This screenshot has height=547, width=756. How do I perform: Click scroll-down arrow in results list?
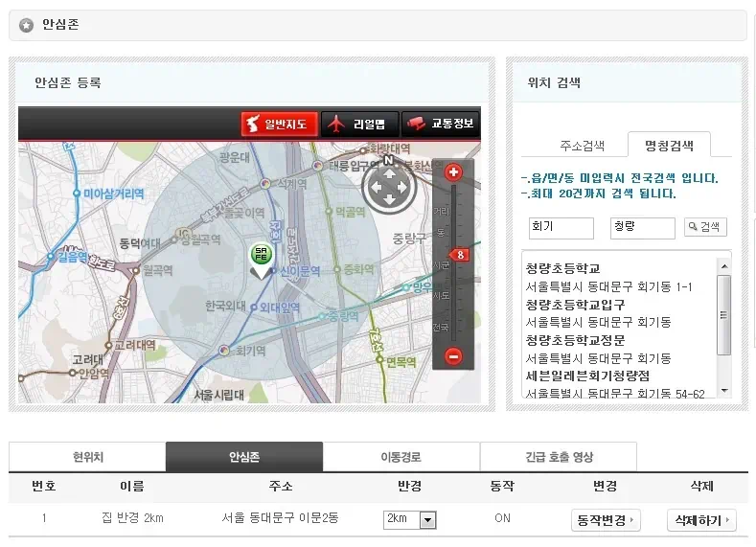click(724, 390)
